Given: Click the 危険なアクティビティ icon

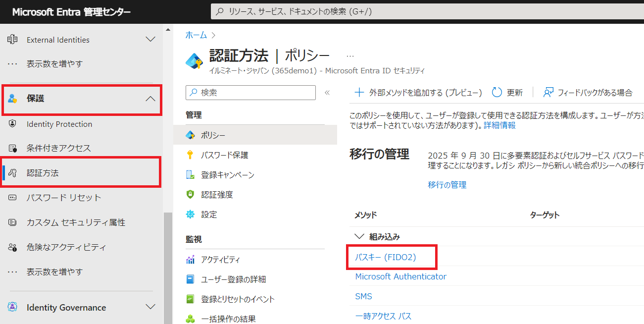Looking at the screenshot, I should point(13,247).
